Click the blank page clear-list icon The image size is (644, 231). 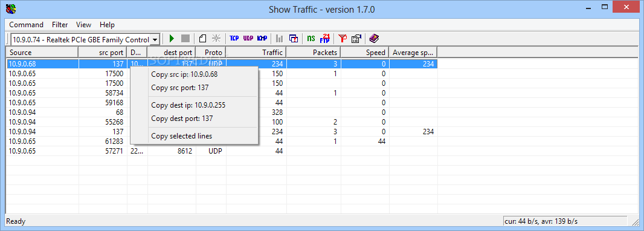tap(202, 39)
